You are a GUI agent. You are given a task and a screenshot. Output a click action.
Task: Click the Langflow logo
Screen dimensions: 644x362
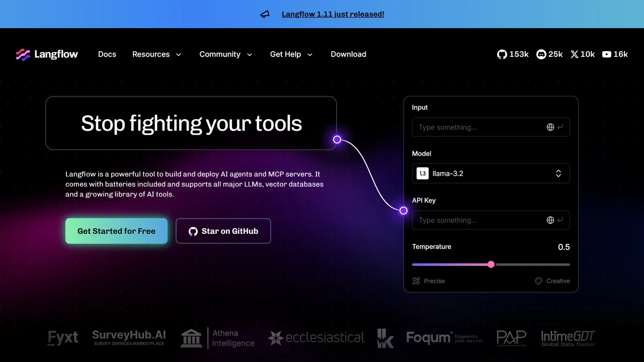(47, 54)
